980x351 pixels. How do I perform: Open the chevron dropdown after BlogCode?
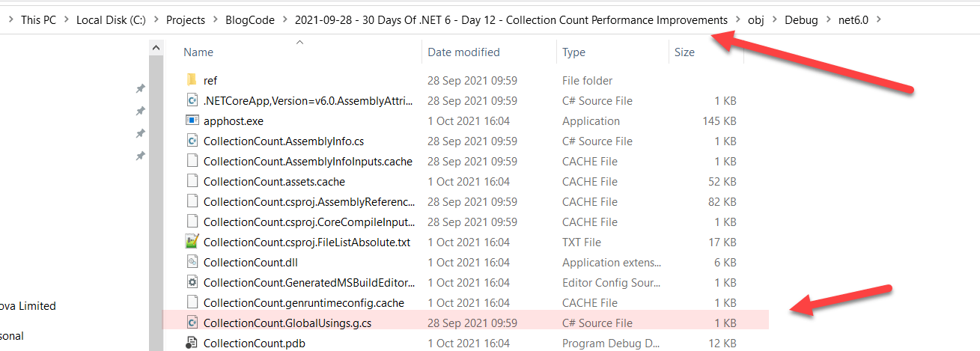[x=284, y=19]
